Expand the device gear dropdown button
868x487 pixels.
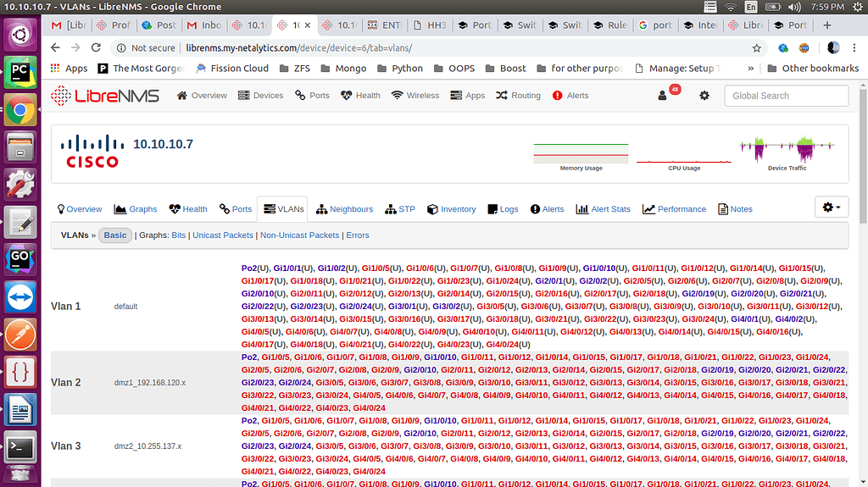[830, 208]
